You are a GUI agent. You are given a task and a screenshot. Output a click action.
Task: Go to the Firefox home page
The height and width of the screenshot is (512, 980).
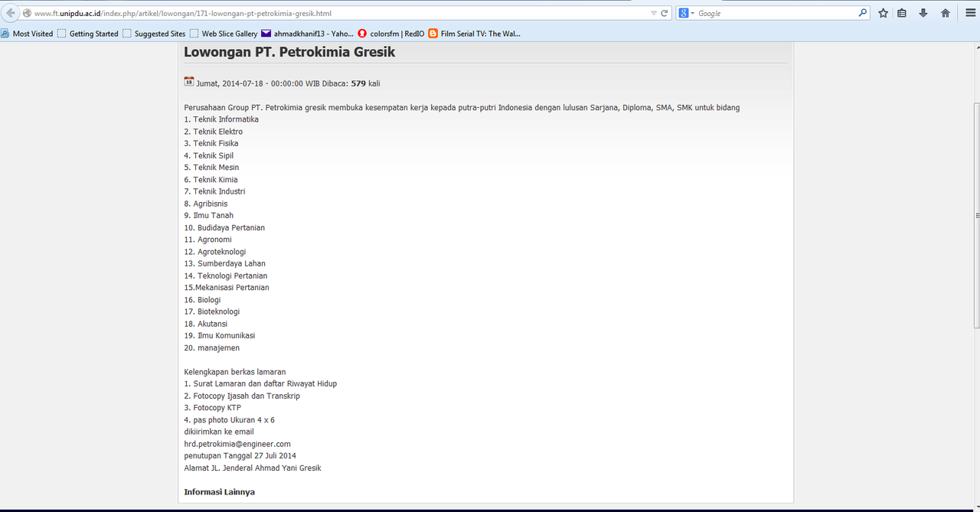click(946, 13)
